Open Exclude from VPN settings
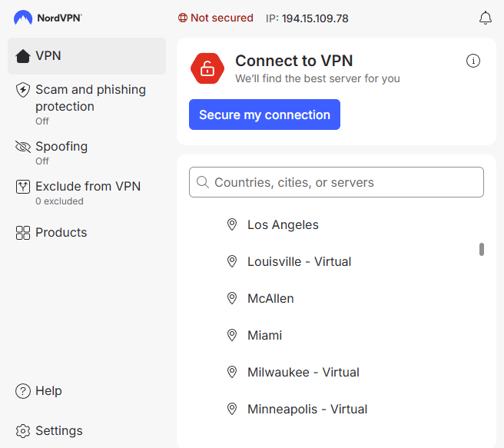 tap(87, 193)
